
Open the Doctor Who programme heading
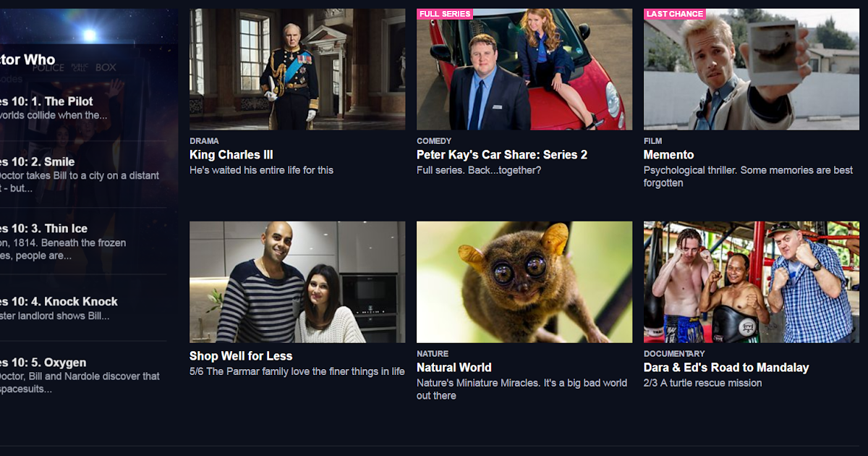pyautogui.click(x=27, y=60)
